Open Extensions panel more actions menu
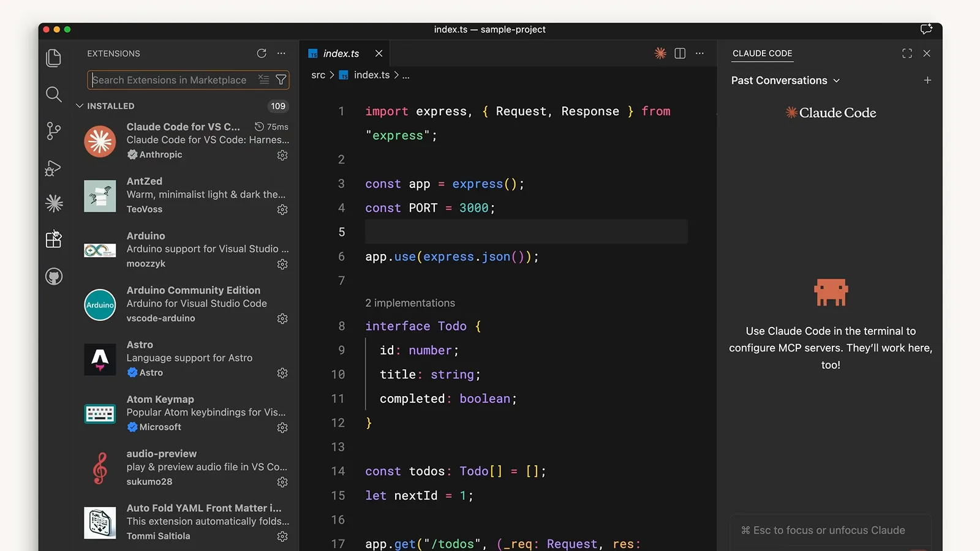Viewport: 980px width, 551px height. (x=281, y=53)
